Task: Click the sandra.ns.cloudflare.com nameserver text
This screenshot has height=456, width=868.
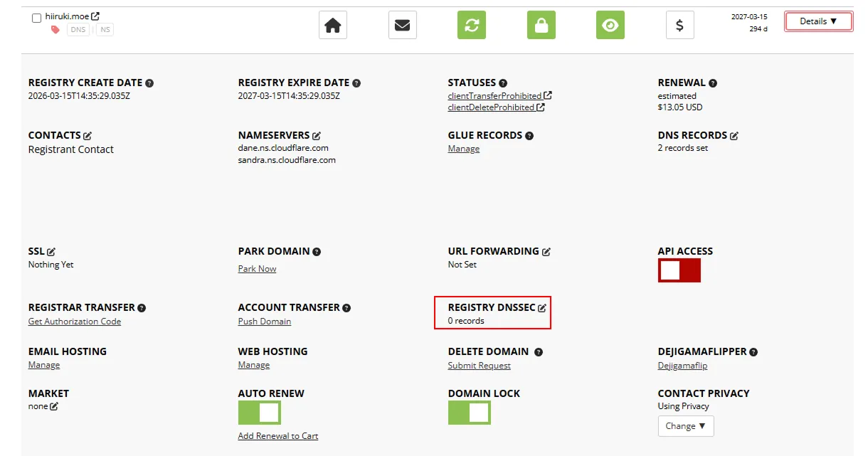Action: [x=287, y=160]
